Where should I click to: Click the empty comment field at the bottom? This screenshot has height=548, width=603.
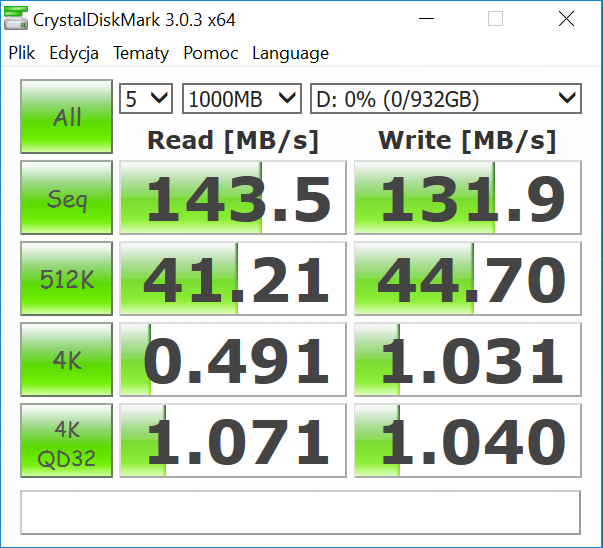click(300, 512)
